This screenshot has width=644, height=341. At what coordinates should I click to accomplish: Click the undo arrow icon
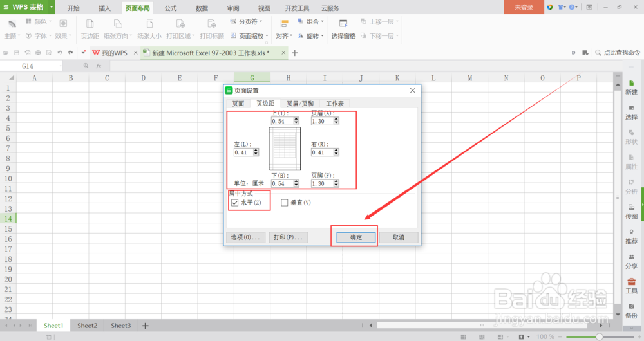pyautogui.click(x=60, y=53)
